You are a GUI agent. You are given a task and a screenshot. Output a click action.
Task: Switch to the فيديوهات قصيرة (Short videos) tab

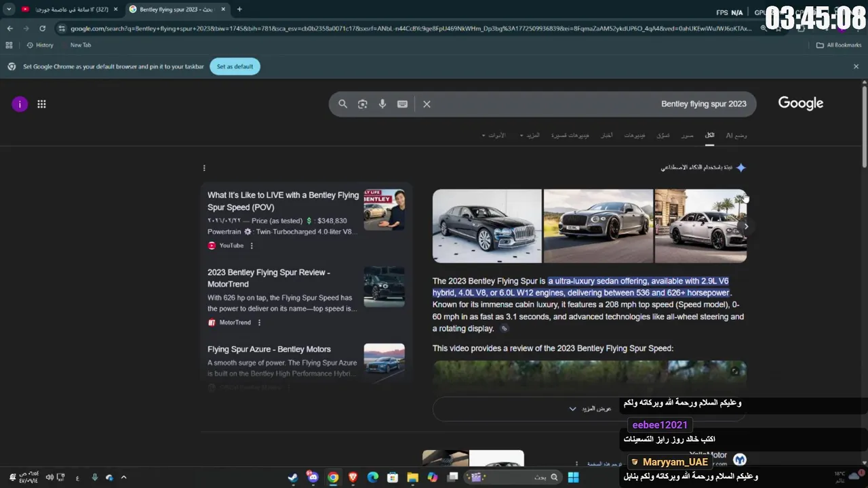click(570, 136)
